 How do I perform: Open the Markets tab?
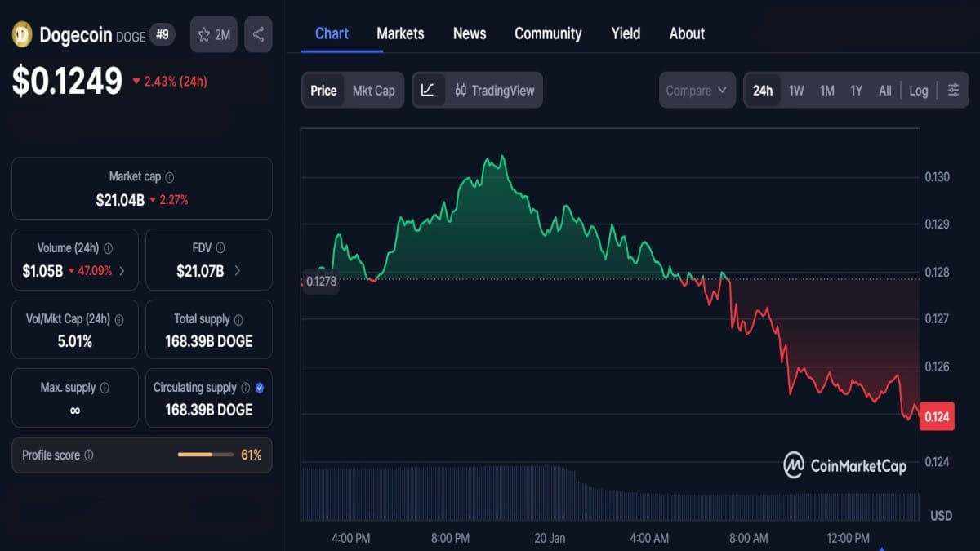click(400, 33)
